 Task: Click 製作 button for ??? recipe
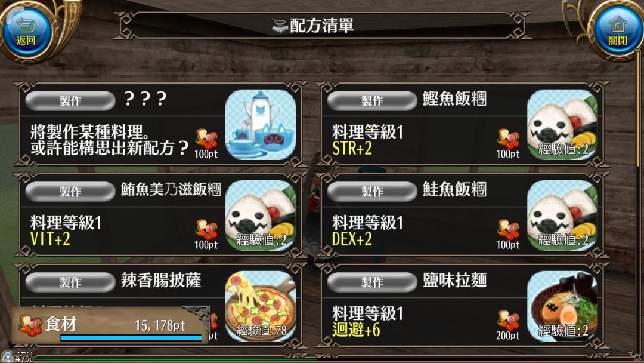point(70,101)
